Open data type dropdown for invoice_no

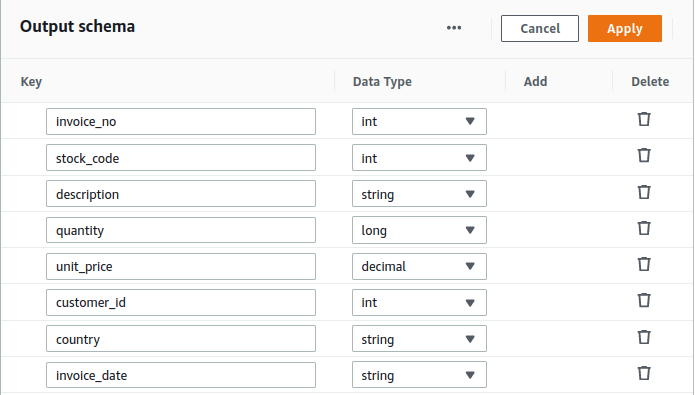point(419,121)
